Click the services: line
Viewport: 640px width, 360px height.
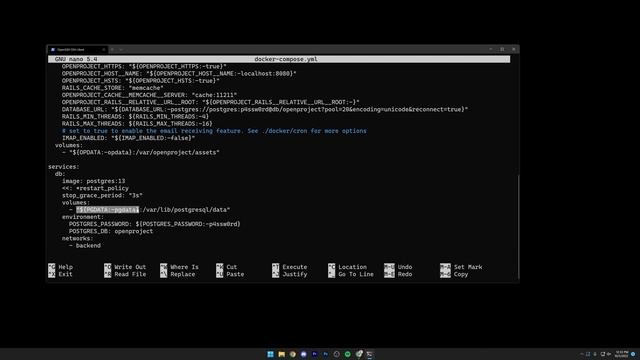(64, 167)
